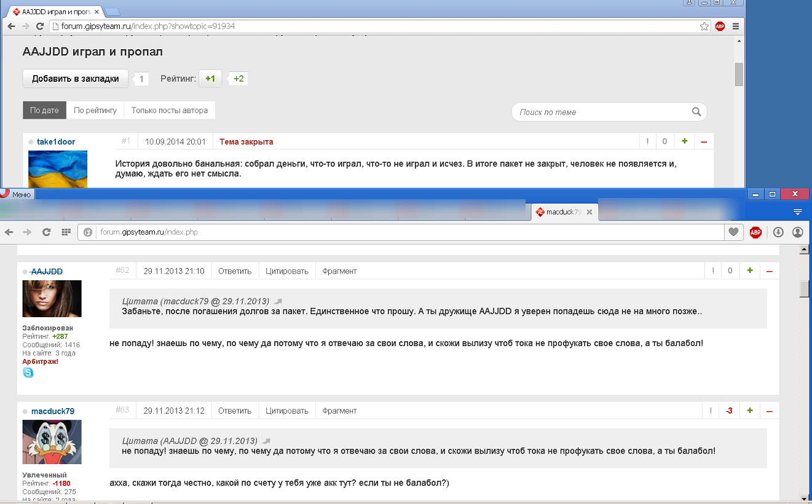Close the Chrome tab "AAJJDD играл и проп…"
Image resolution: width=812 pixels, height=504 pixels.
click(97, 11)
